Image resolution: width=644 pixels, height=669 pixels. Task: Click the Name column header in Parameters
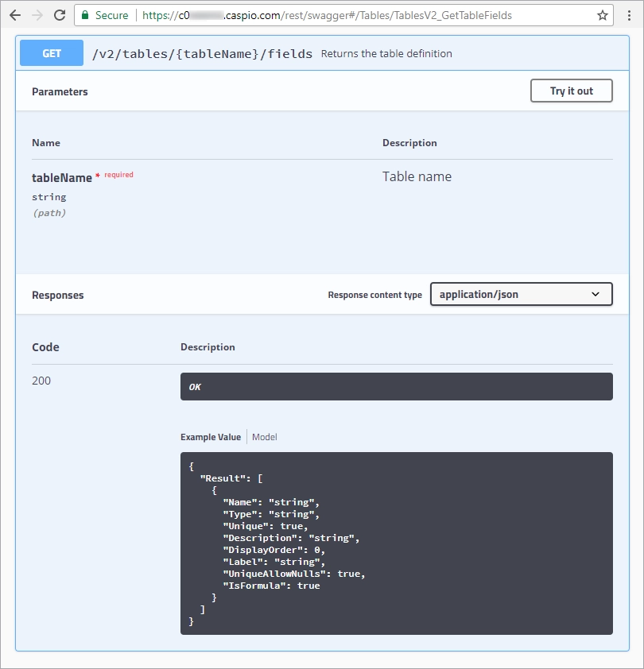click(46, 142)
